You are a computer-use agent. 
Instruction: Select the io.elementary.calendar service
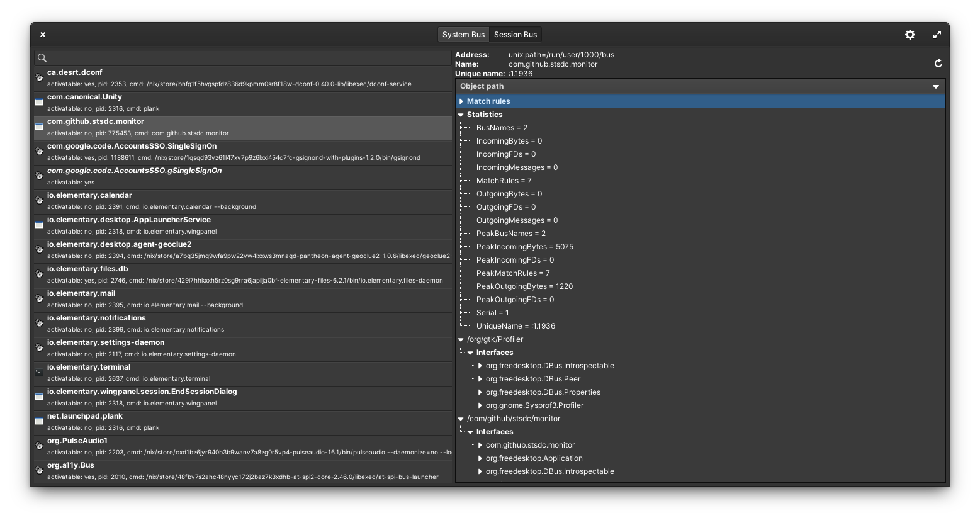point(189,200)
